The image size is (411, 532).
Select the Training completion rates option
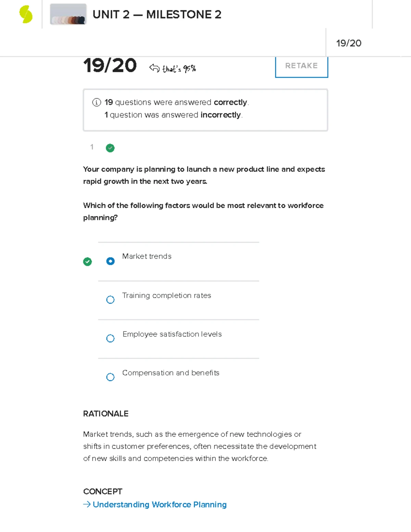click(110, 300)
